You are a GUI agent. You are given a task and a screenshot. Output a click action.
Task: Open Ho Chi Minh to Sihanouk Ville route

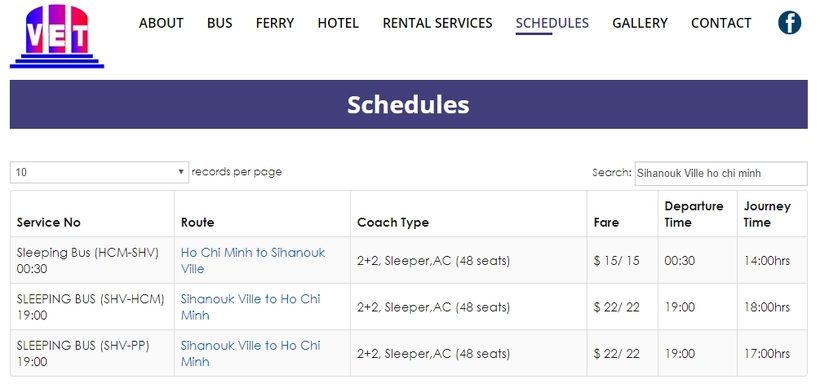tap(253, 261)
